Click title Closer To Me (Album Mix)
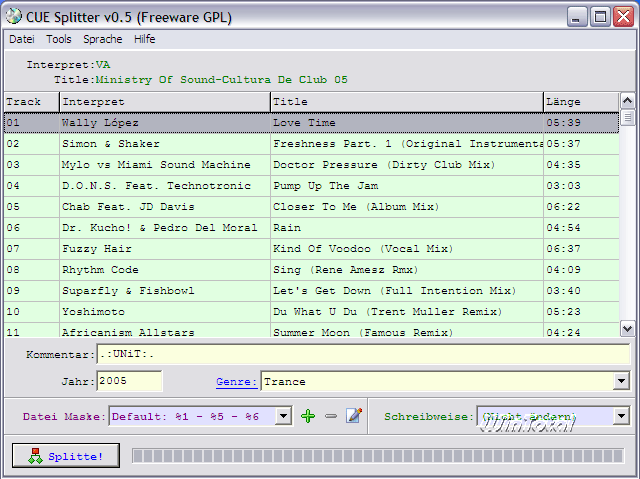The width and height of the screenshot is (640, 479). click(407, 207)
